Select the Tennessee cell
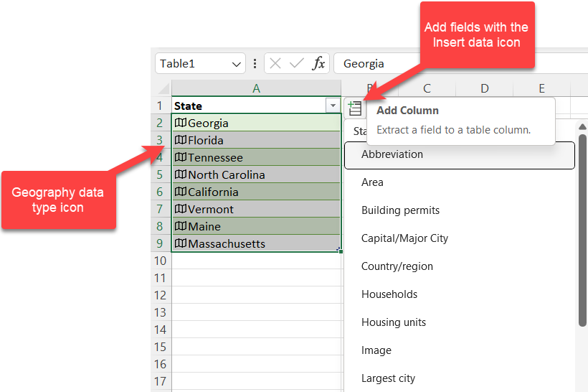Image resolution: width=588 pixels, height=392 pixels. [257, 157]
